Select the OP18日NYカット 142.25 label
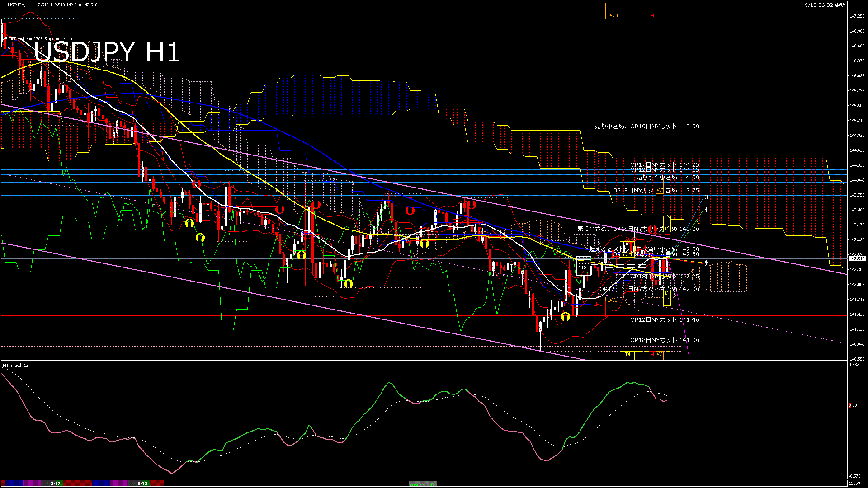868x488 pixels. [x=665, y=276]
